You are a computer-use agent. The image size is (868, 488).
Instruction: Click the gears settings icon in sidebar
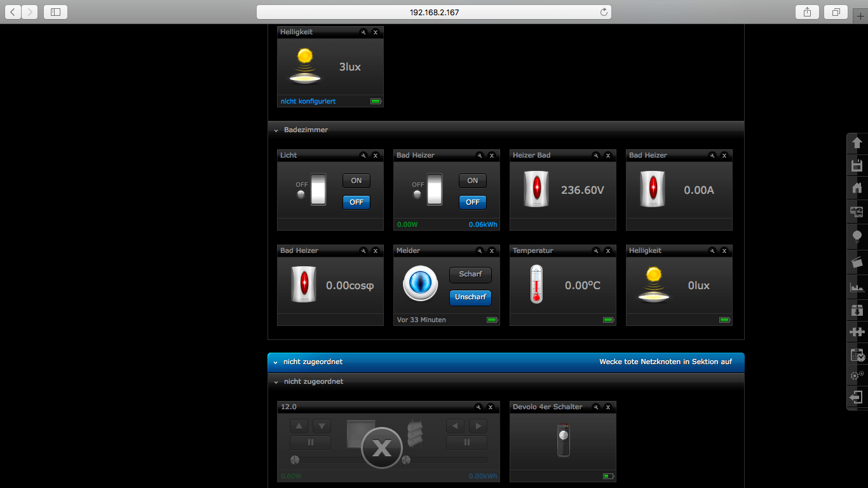[x=857, y=376]
